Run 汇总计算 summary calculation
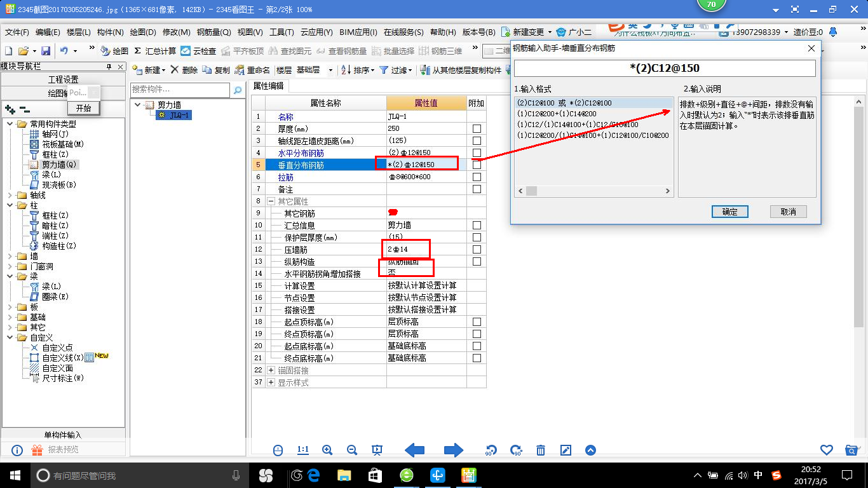The image size is (868, 488). tap(154, 51)
